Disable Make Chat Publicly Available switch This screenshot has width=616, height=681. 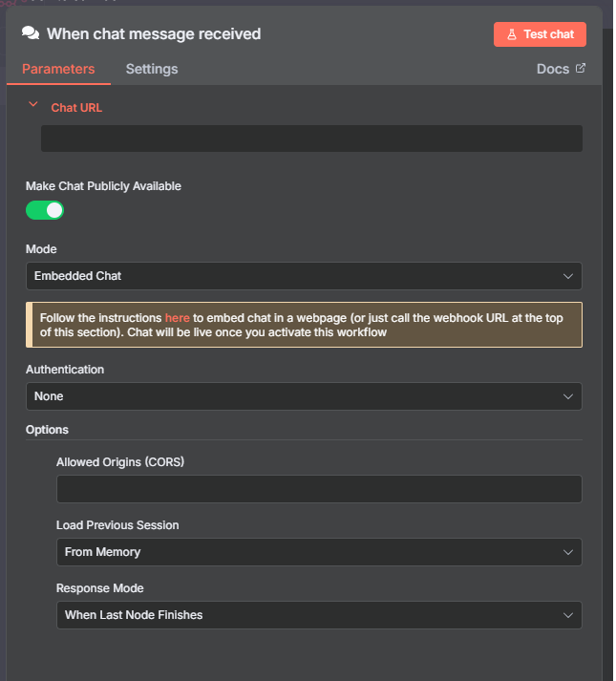click(45, 210)
